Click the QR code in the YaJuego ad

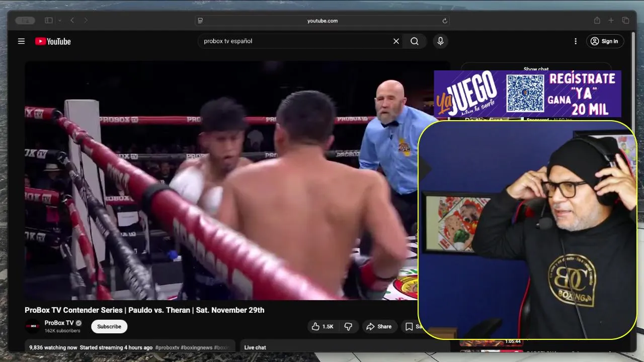525,93
